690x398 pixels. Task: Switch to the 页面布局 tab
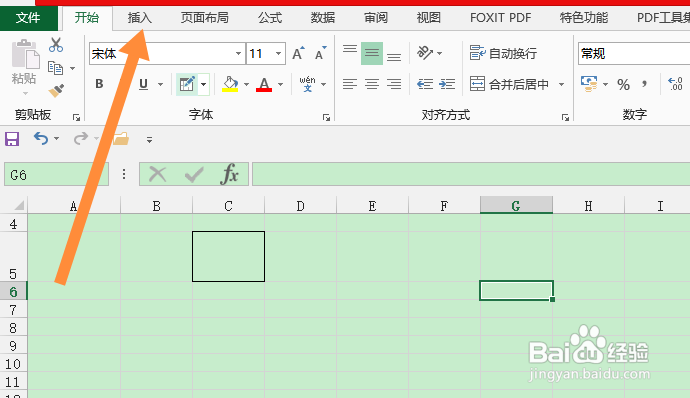pos(205,18)
